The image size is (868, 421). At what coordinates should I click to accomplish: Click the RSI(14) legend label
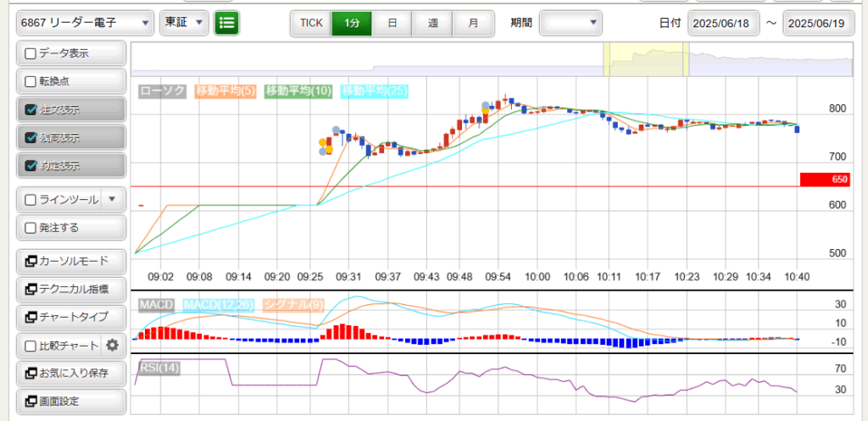click(159, 368)
